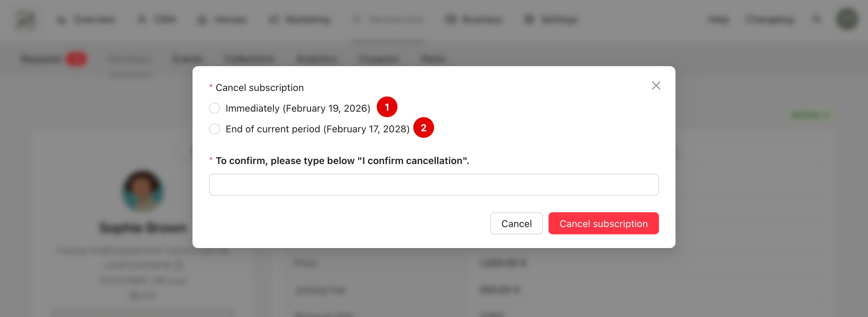Image resolution: width=868 pixels, height=317 pixels.
Task: Open the Analytics tab
Action: (x=317, y=59)
